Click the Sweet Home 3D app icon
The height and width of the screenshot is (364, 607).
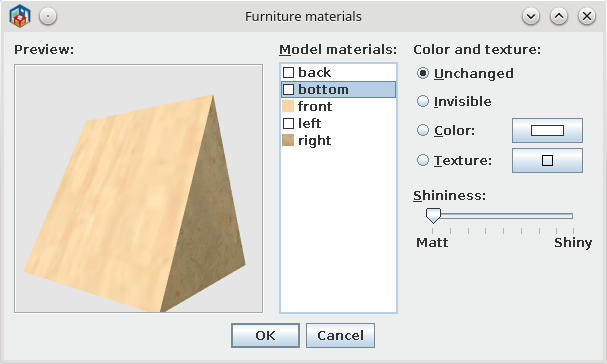point(20,16)
